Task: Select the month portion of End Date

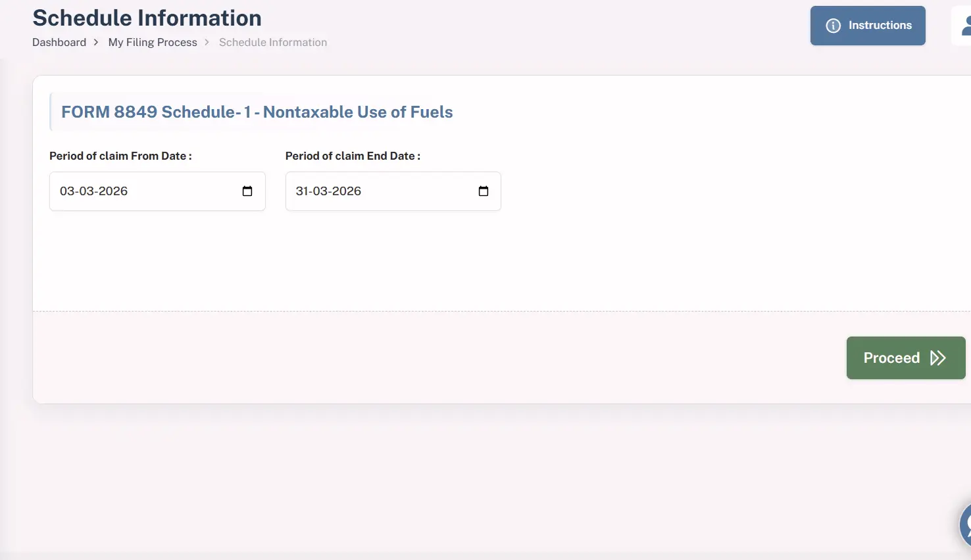Action: pyautogui.click(x=320, y=191)
